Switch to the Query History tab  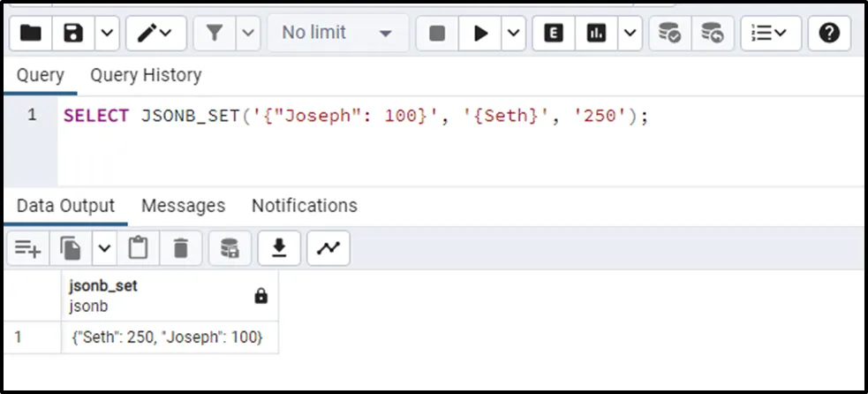click(146, 75)
